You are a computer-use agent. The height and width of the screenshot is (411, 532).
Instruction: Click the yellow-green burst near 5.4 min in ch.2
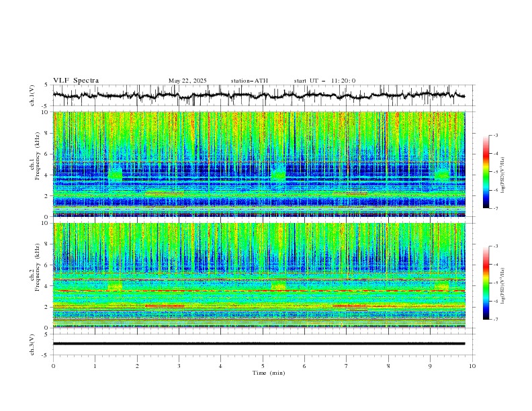point(278,285)
